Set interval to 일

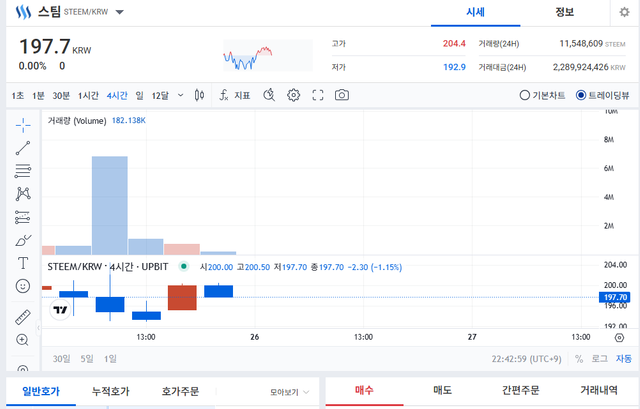click(x=140, y=96)
